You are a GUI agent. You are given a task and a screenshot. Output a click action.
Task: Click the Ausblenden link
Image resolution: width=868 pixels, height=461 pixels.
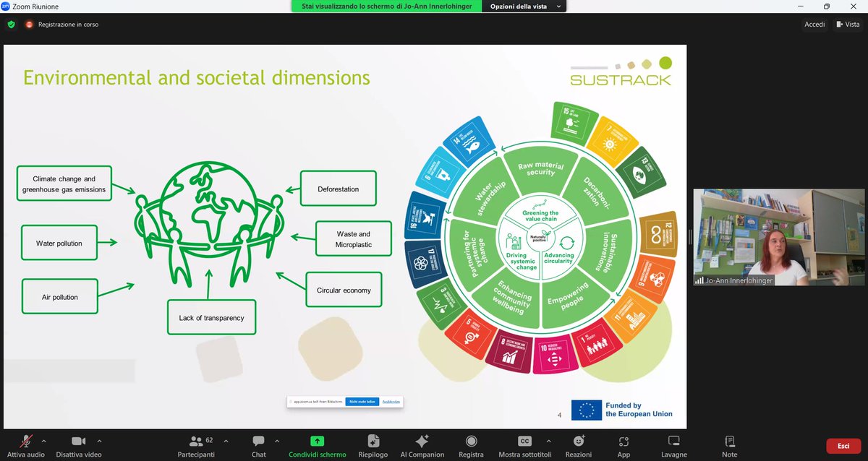(x=391, y=401)
